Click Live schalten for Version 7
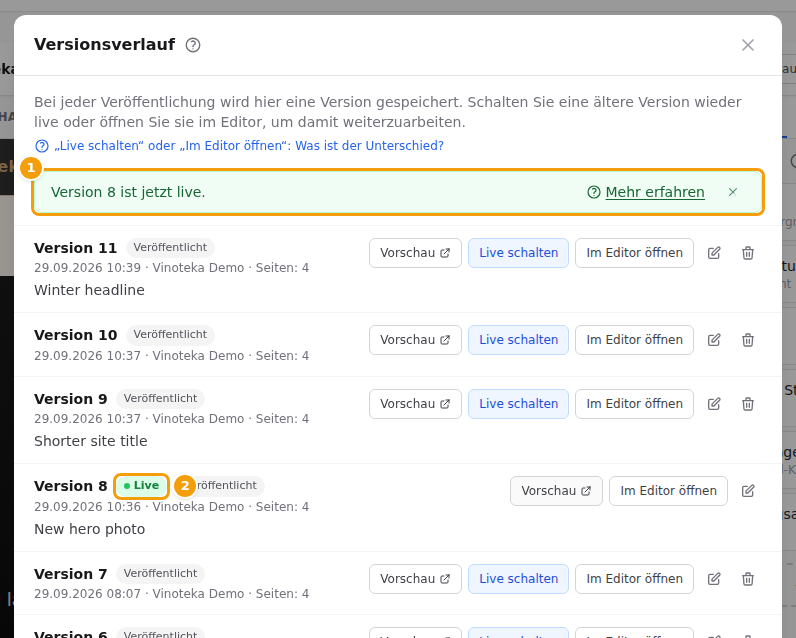The height and width of the screenshot is (638, 796). pyautogui.click(x=518, y=579)
